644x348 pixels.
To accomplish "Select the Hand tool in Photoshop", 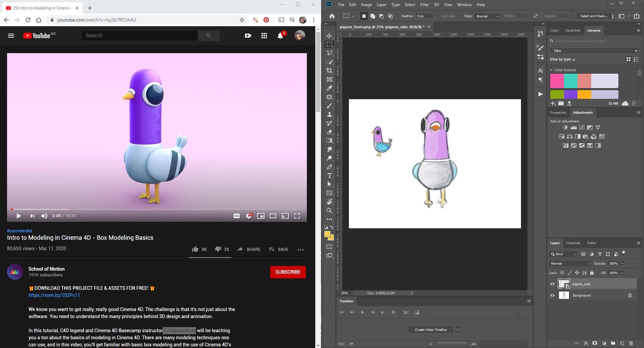I will 329,202.
